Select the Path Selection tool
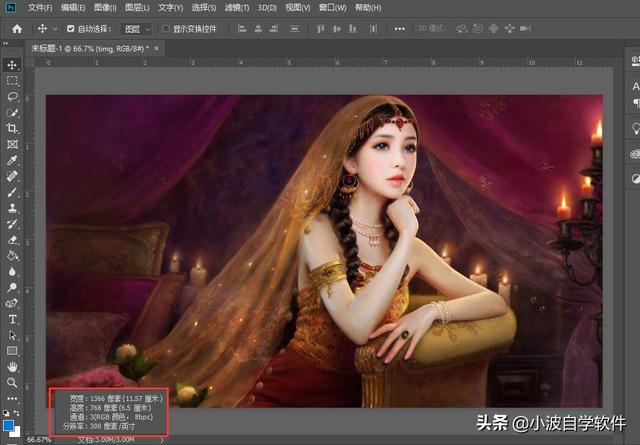This screenshot has width=640, height=445. 12,335
